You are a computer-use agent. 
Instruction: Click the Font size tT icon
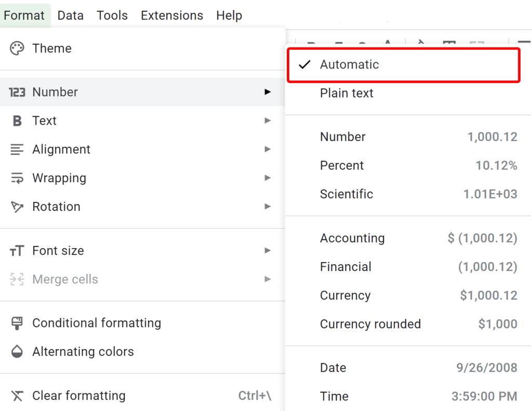[x=17, y=250]
